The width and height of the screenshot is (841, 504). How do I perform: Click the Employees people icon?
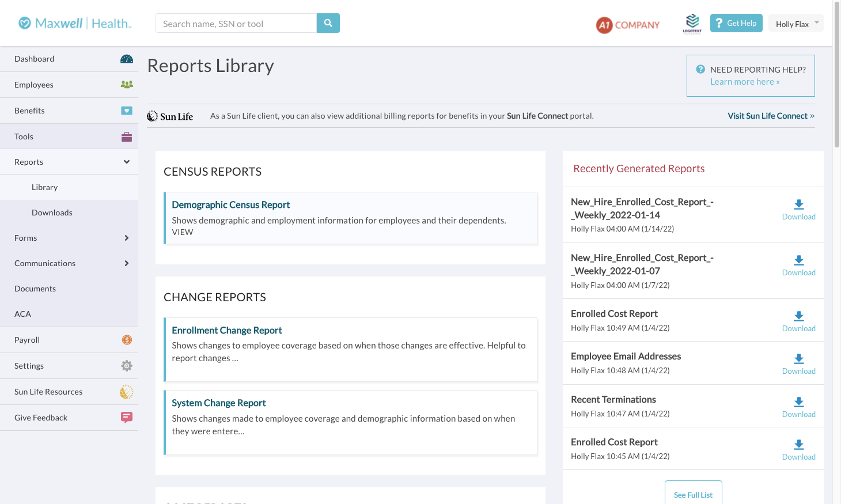[127, 85]
